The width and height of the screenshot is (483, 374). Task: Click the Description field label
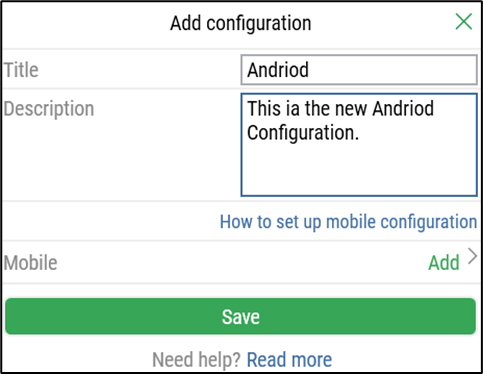(49, 109)
